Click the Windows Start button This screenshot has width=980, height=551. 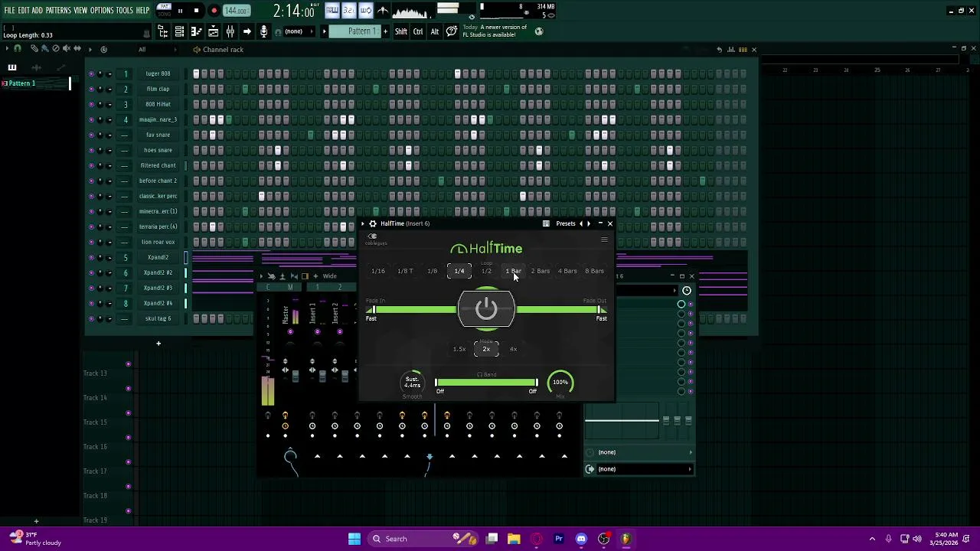pyautogui.click(x=354, y=539)
